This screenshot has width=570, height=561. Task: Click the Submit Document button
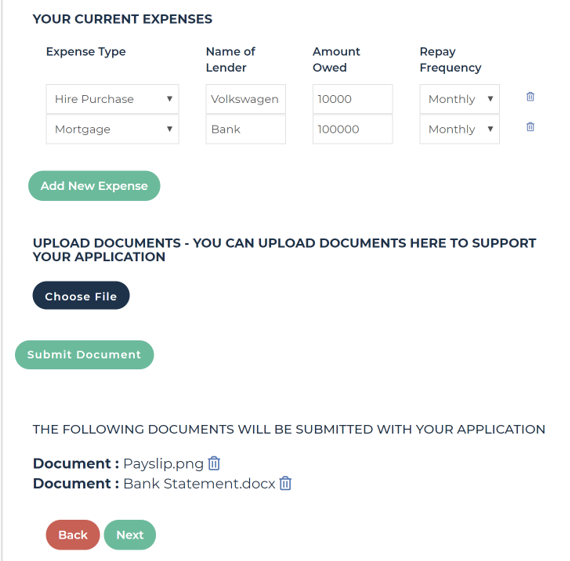(84, 355)
